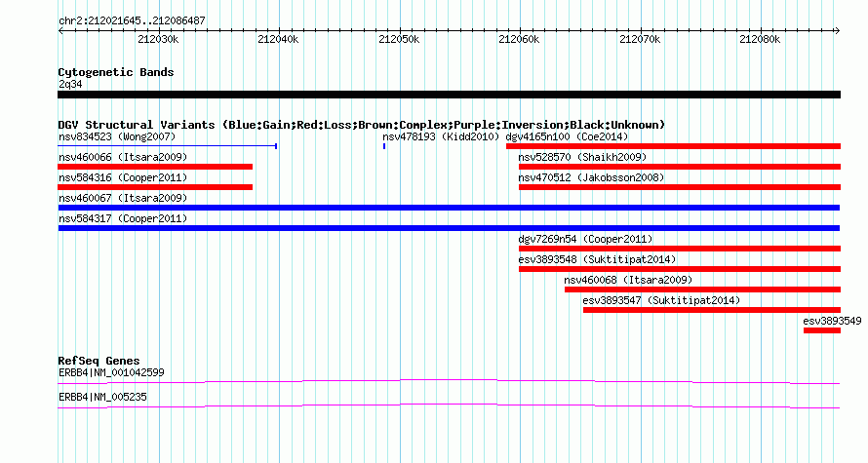The height and width of the screenshot is (463, 868).
Task: Select the DGV Structural Variants track title
Action: click(x=362, y=125)
